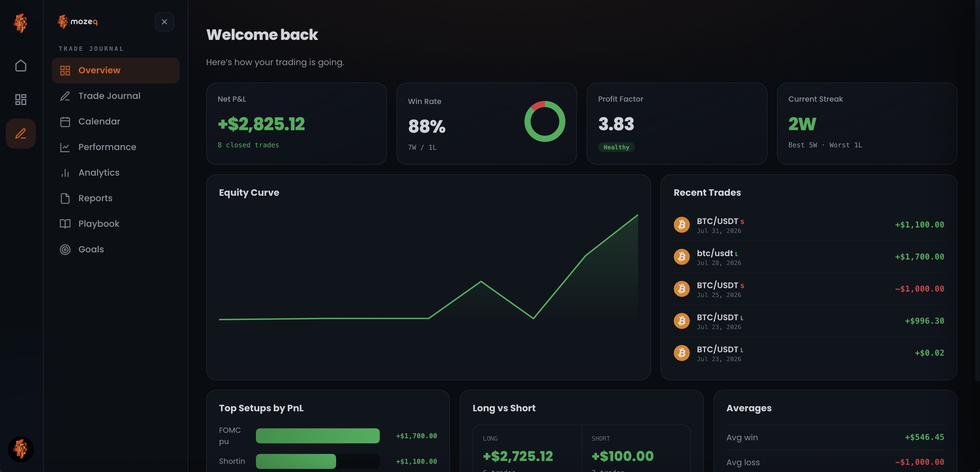Image resolution: width=980 pixels, height=472 pixels.
Task: Click the Healthy badge under Profit Factor
Action: point(616,147)
